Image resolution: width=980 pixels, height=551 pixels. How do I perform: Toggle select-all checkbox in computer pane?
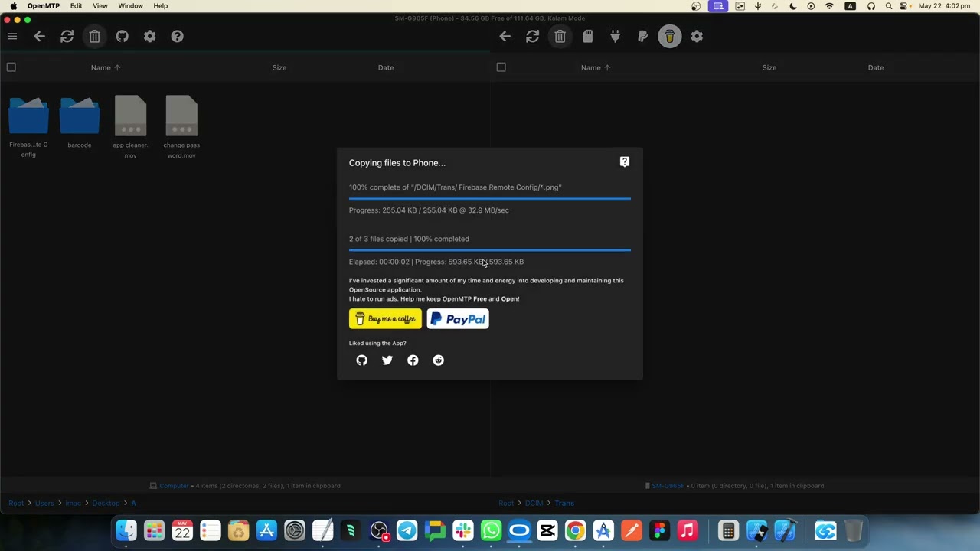tap(11, 67)
